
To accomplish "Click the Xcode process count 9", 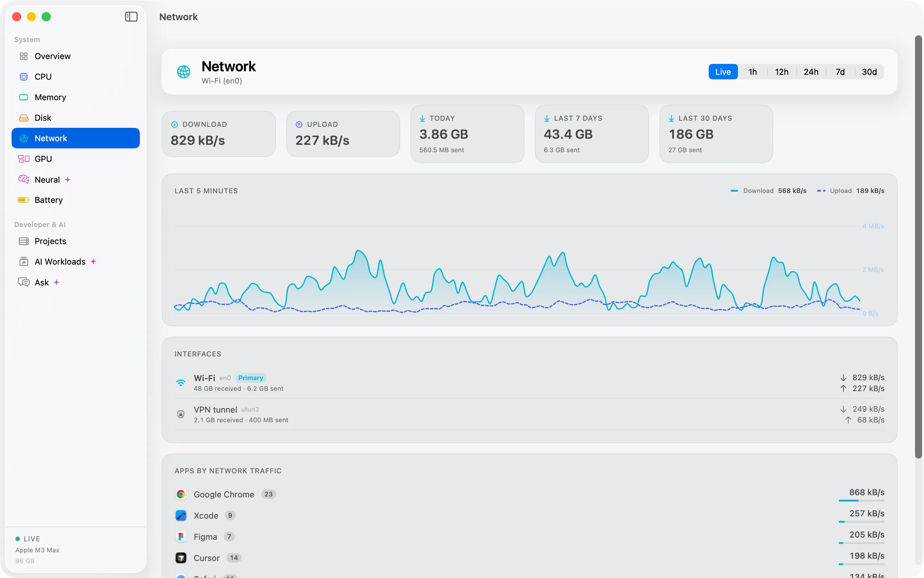I will (x=230, y=516).
